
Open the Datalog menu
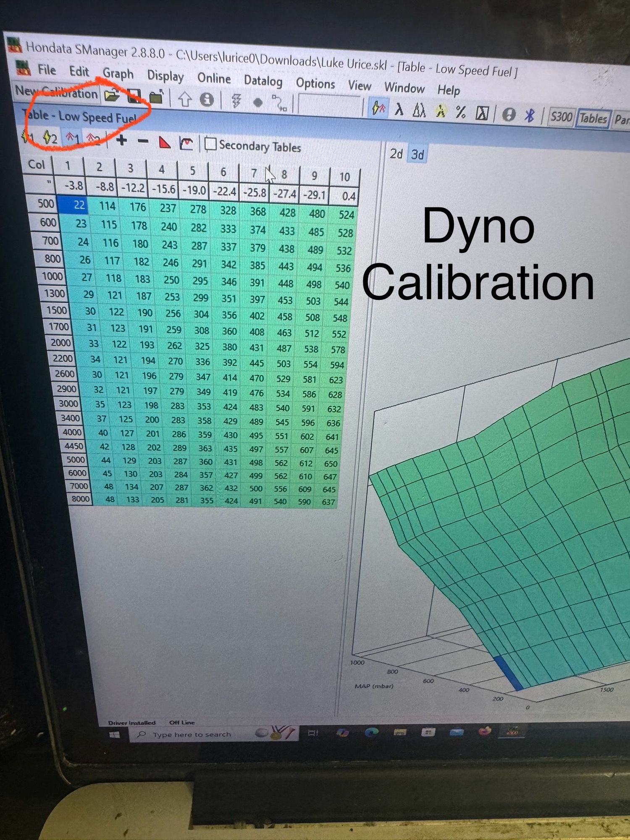point(263,81)
